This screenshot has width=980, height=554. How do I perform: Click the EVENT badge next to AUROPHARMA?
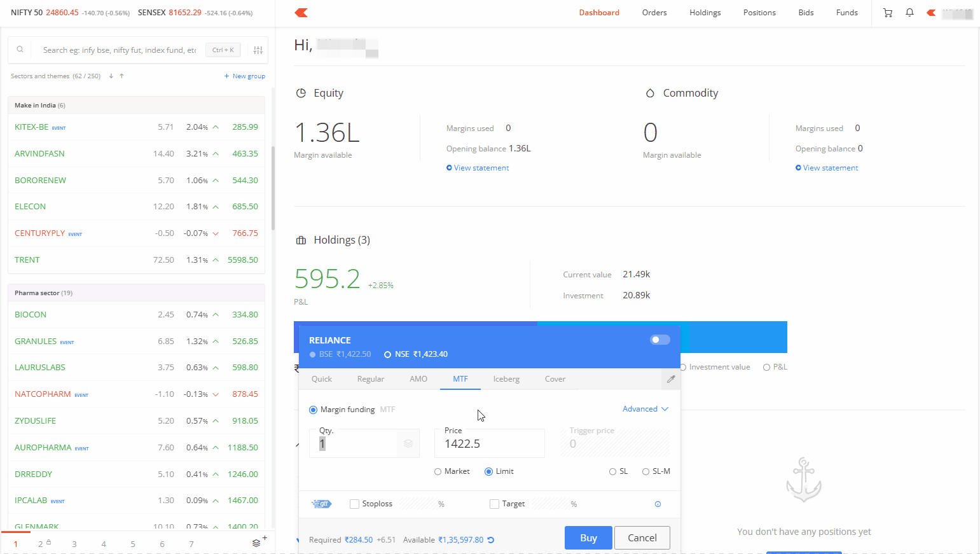81,448
